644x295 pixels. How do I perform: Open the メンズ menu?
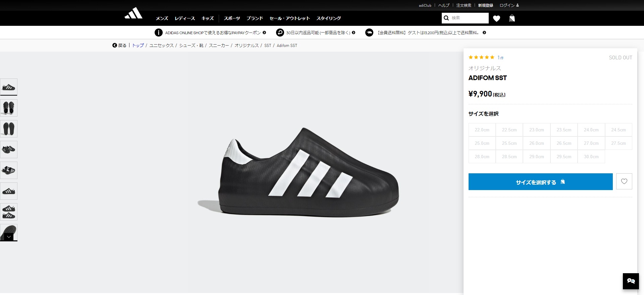[x=162, y=18]
